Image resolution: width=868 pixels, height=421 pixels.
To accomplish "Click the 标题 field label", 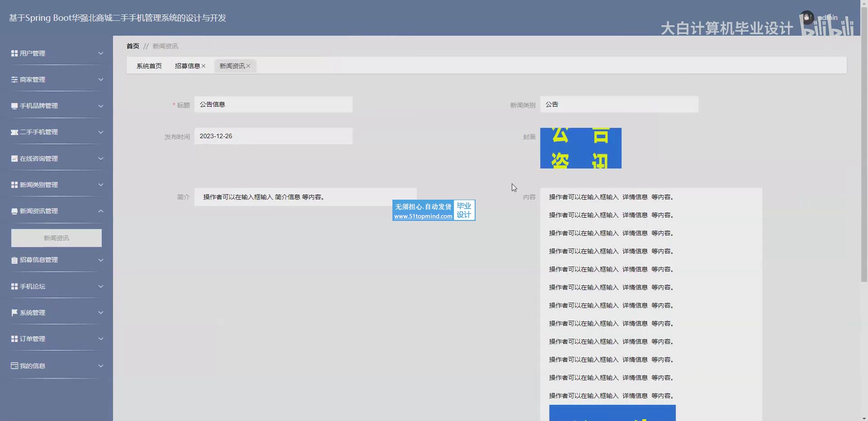I will (184, 105).
